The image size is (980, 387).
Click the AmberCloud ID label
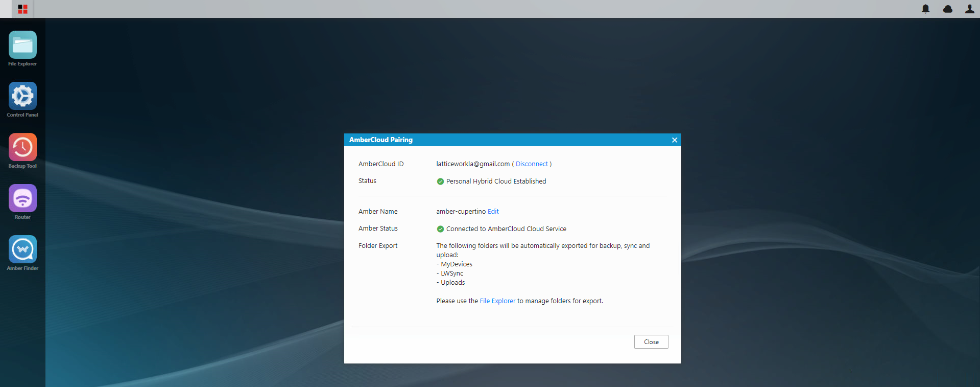[x=381, y=164]
